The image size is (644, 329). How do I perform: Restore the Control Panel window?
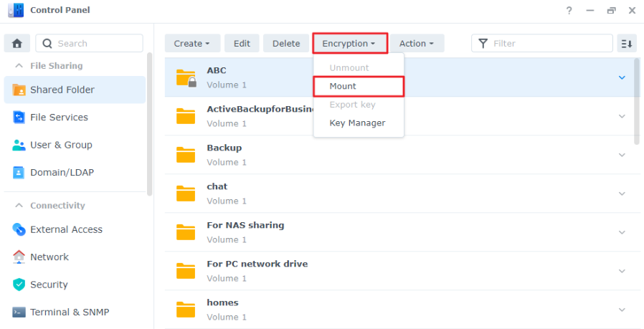[x=611, y=11]
